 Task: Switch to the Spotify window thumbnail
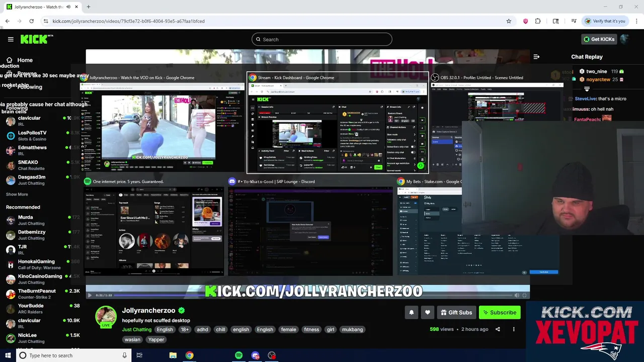click(154, 226)
